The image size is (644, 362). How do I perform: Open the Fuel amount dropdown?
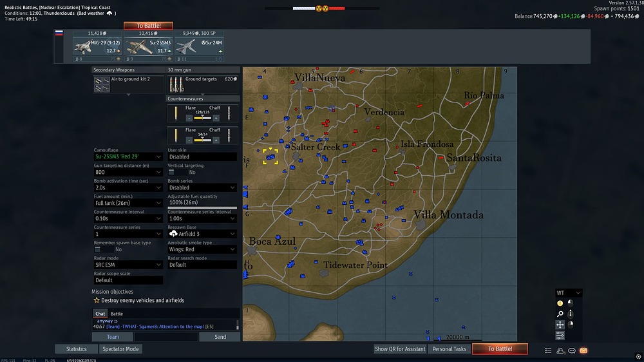point(128,203)
